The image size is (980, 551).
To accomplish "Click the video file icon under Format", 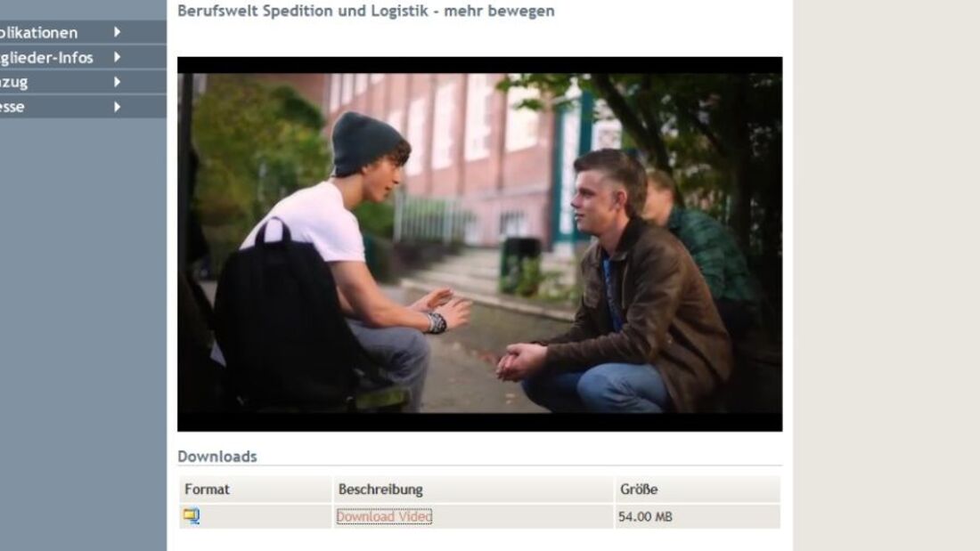I will pyautogui.click(x=192, y=516).
